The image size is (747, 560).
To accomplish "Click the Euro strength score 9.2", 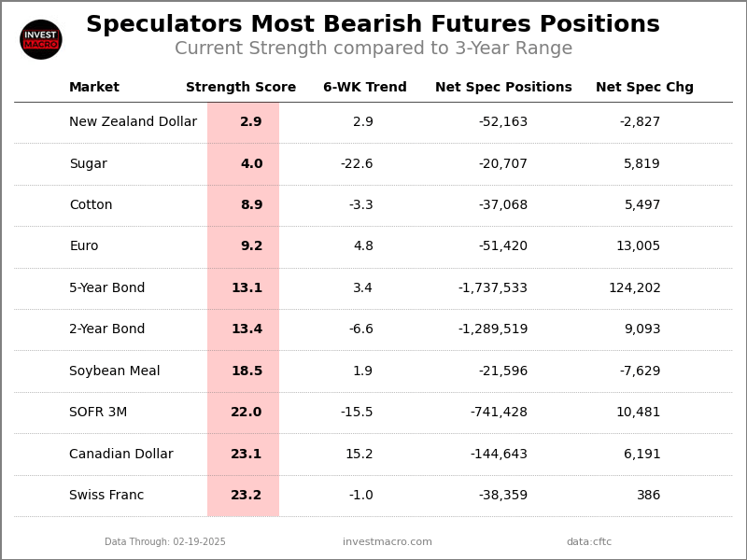I will click(x=251, y=246).
